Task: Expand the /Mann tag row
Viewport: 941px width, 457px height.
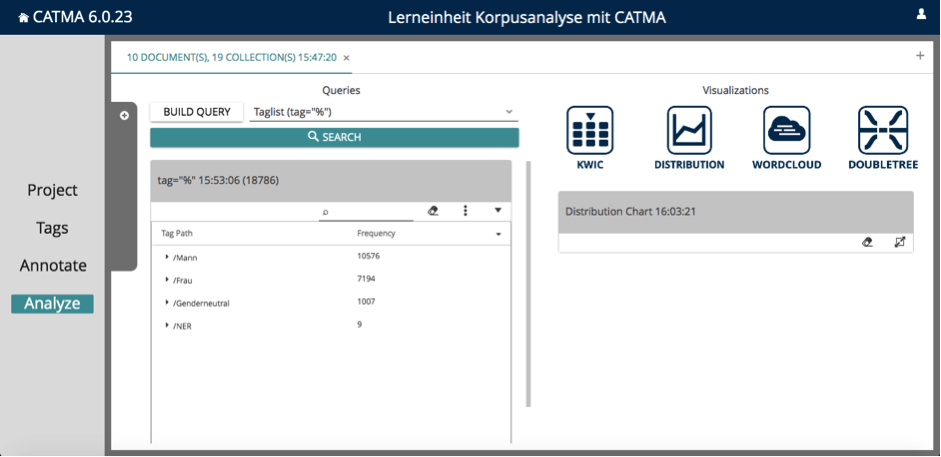Action: tap(167, 257)
